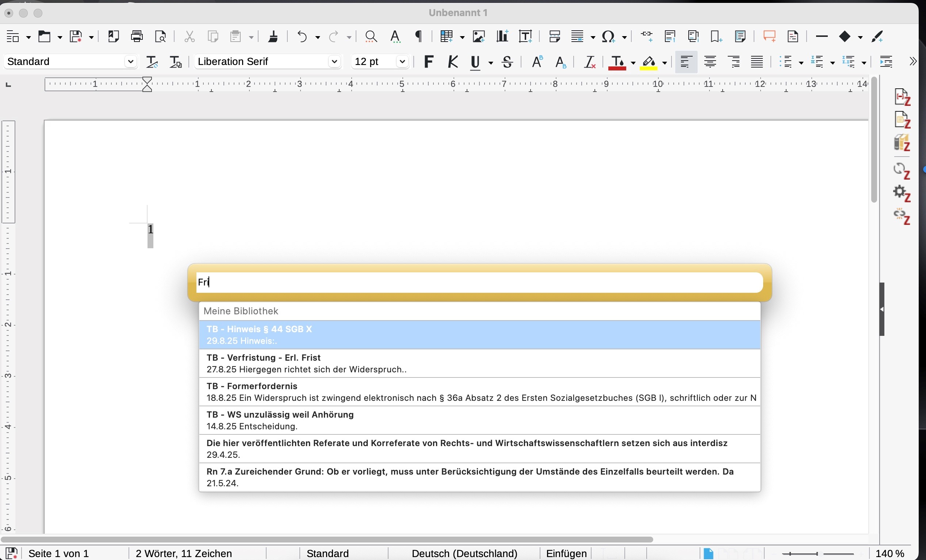Screen dimensions: 926x560
Task: Open the Liberation Serif font dropdown
Action: click(334, 62)
